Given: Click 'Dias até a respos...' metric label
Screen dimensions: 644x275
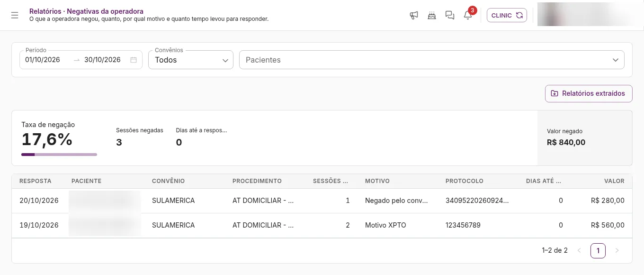Looking at the screenshot, I should tap(201, 130).
